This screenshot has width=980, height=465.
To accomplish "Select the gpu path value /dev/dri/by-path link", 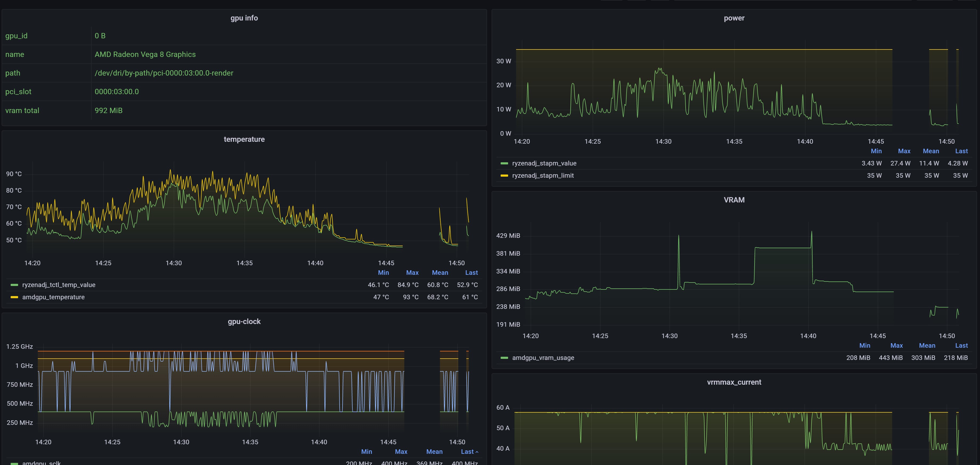I will (x=164, y=73).
